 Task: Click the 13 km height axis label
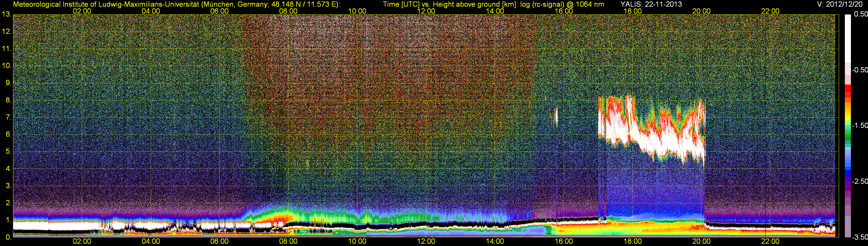(x=6, y=14)
